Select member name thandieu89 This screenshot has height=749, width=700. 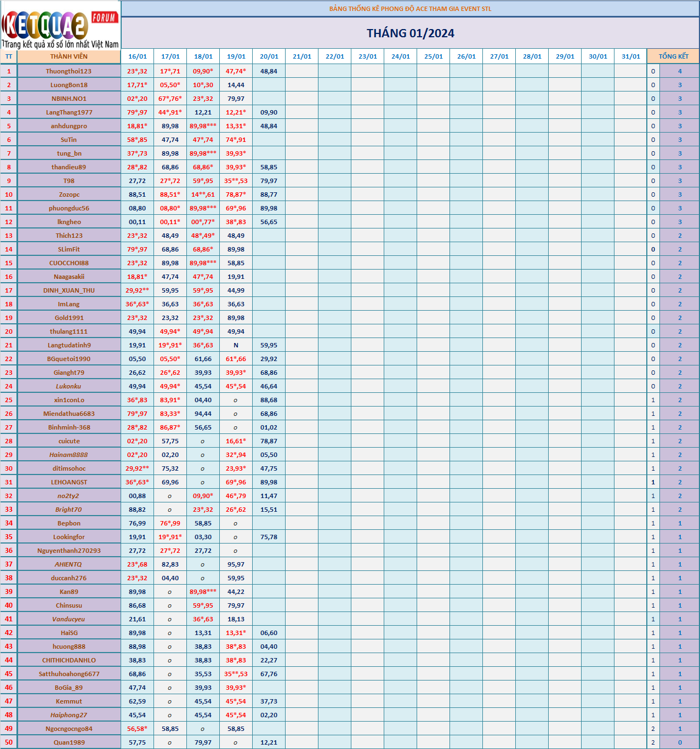click(69, 167)
